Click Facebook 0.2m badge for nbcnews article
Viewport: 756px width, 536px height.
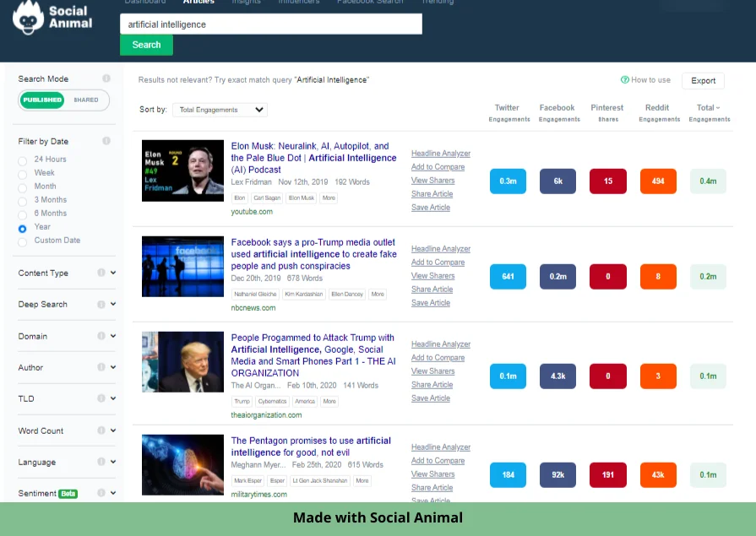pyautogui.click(x=557, y=277)
